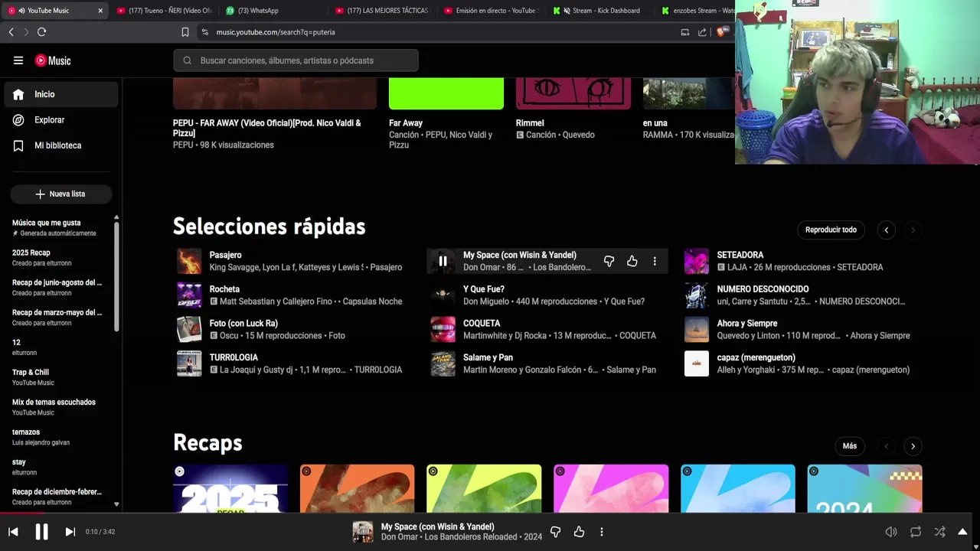This screenshot has width=980, height=551.
Task: Reload the page
Action: [x=42, y=31]
